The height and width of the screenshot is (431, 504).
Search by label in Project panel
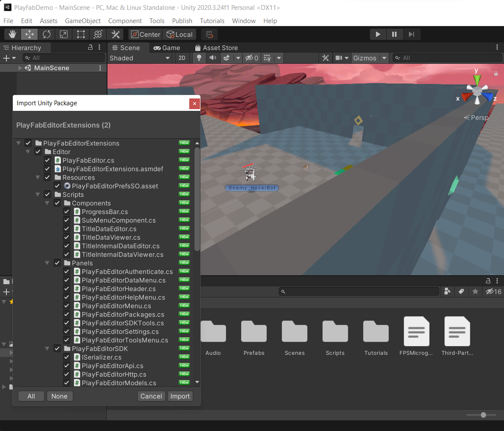point(461,291)
